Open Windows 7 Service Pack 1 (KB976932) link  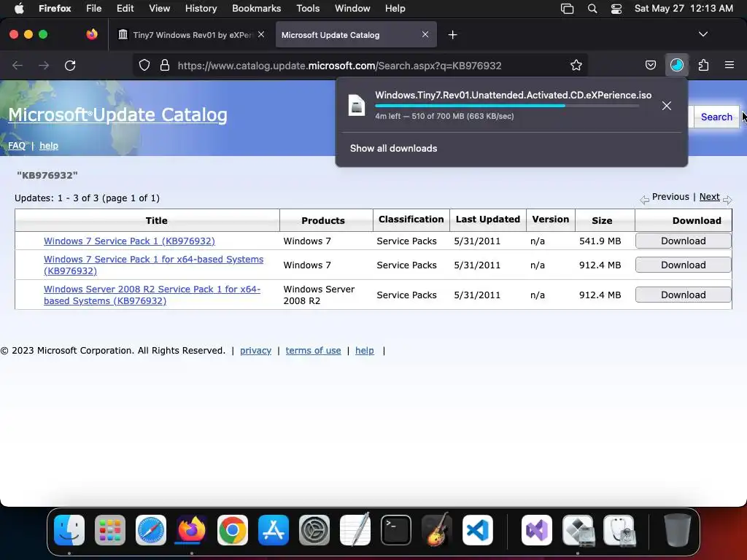coord(129,241)
